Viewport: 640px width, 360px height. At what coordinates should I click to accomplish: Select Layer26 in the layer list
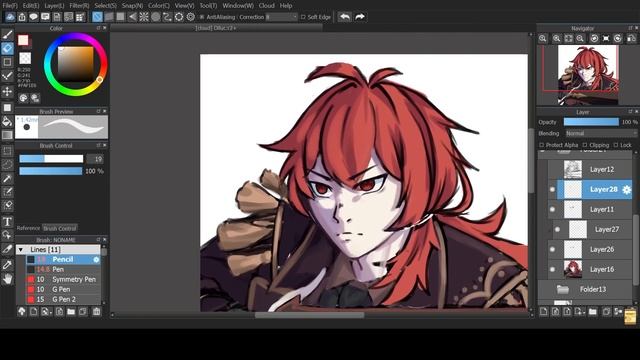[x=590, y=249]
